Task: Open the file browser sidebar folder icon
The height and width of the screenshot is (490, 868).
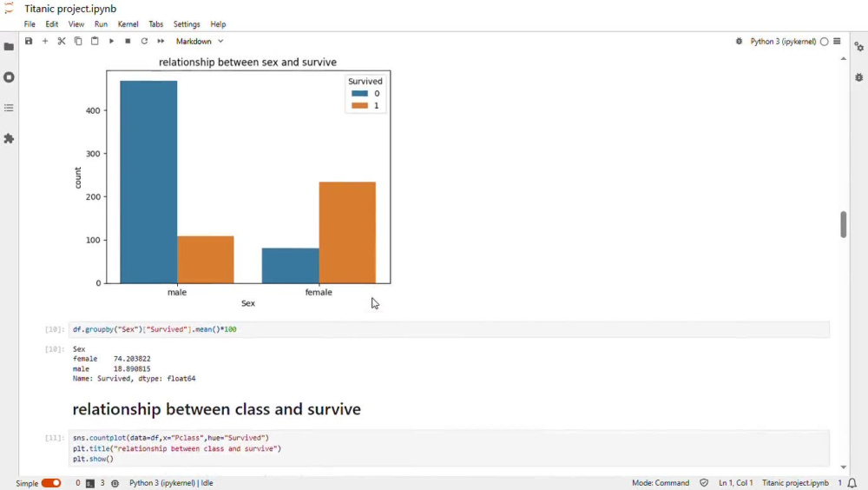Action: click(x=9, y=47)
